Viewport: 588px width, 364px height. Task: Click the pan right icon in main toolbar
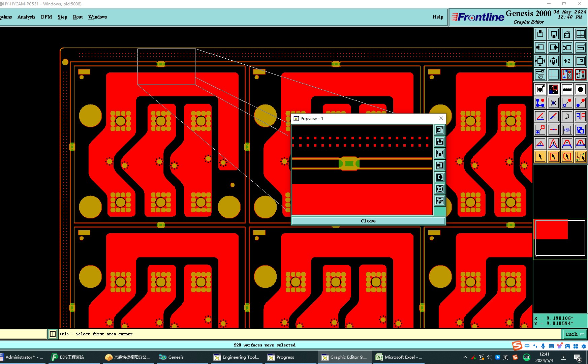pyautogui.click(x=554, y=48)
